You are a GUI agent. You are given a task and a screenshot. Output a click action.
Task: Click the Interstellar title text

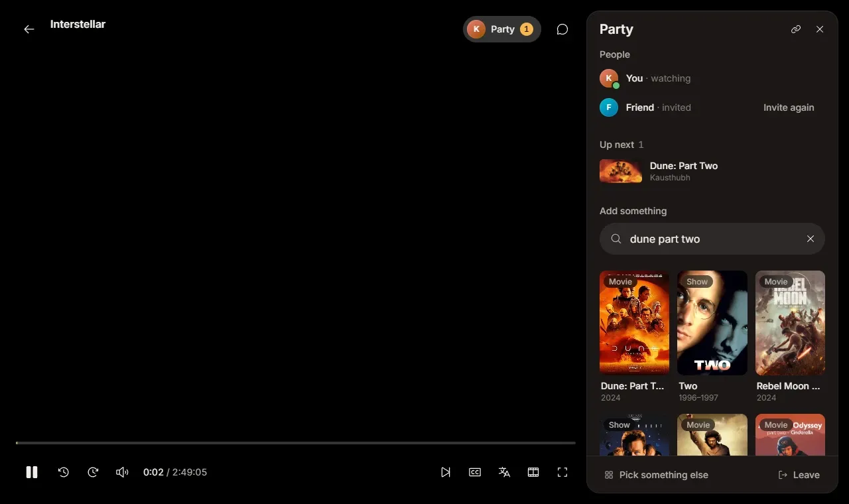click(x=78, y=25)
